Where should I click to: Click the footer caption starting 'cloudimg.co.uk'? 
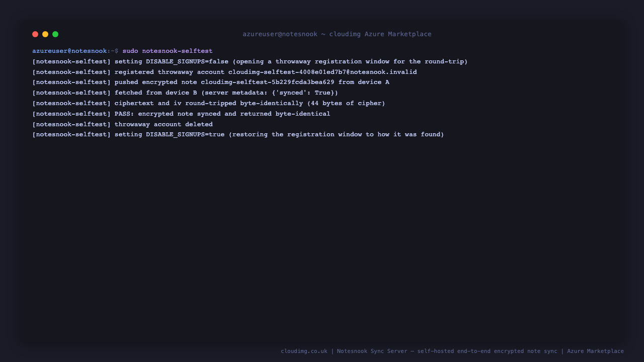pos(452,351)
